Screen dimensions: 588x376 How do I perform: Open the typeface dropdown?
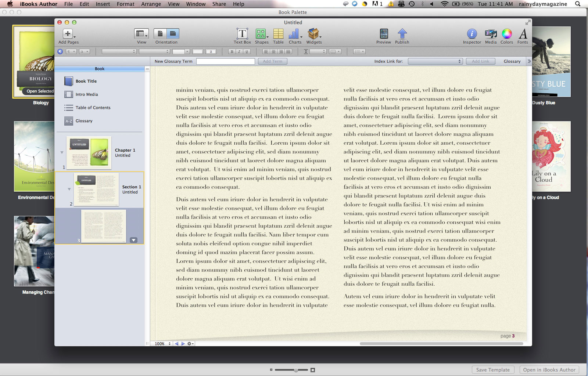(x=154, y=51)
